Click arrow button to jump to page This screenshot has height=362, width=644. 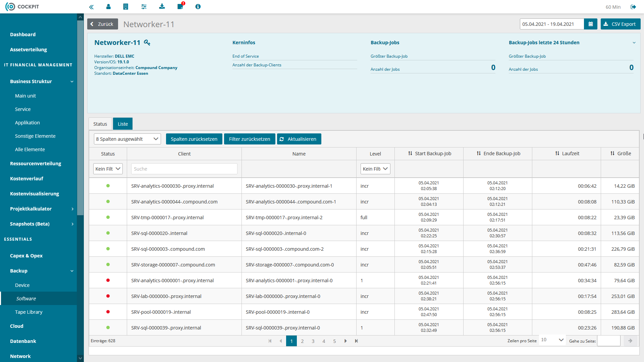point(630,341)
